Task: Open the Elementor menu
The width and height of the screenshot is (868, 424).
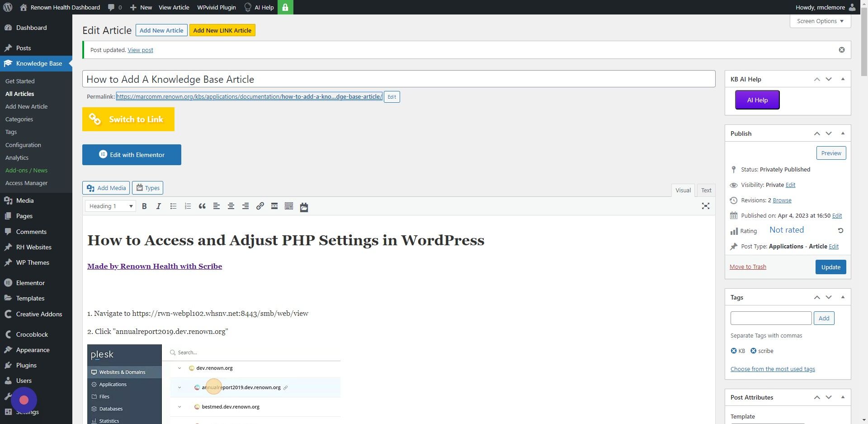Action: click(x=30, y=283)
